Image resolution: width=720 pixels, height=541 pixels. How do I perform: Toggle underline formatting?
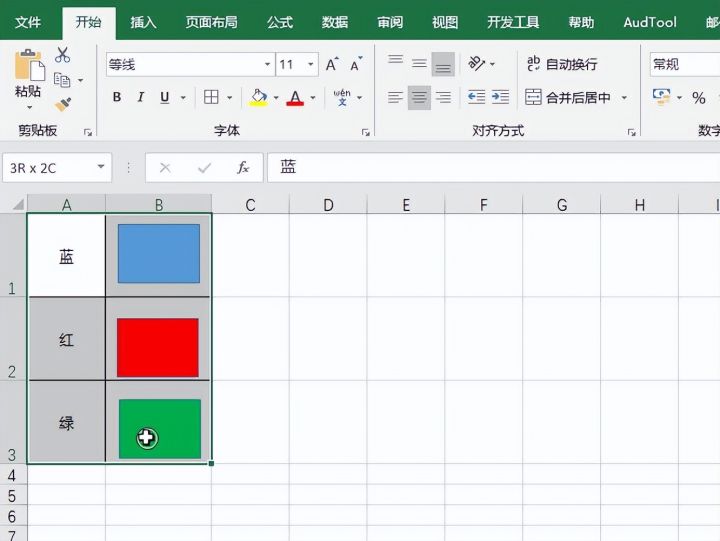pyautogui.click(x=164, y=97)
